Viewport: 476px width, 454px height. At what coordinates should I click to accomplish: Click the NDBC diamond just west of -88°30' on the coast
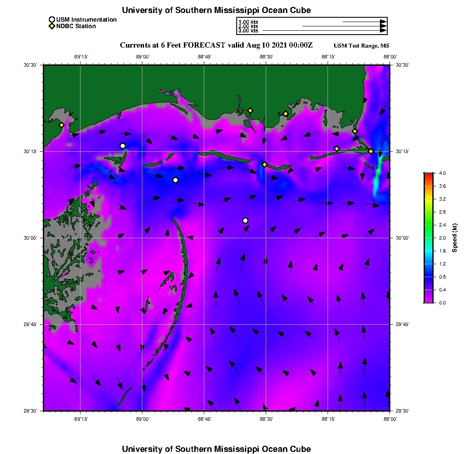pos(250,110)
